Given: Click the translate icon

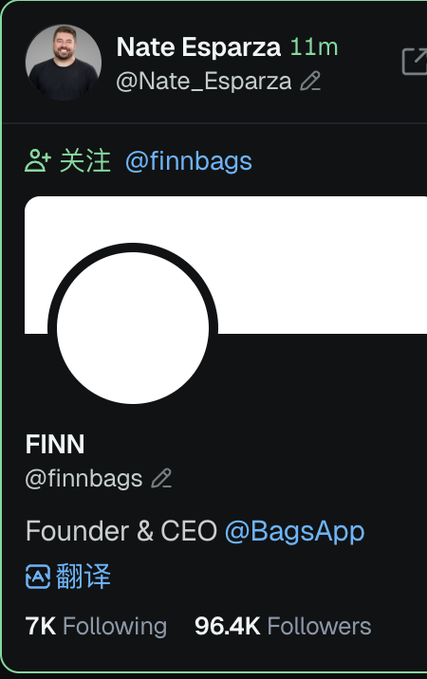Looking at the screenshot, I should (x=38, y=576).
